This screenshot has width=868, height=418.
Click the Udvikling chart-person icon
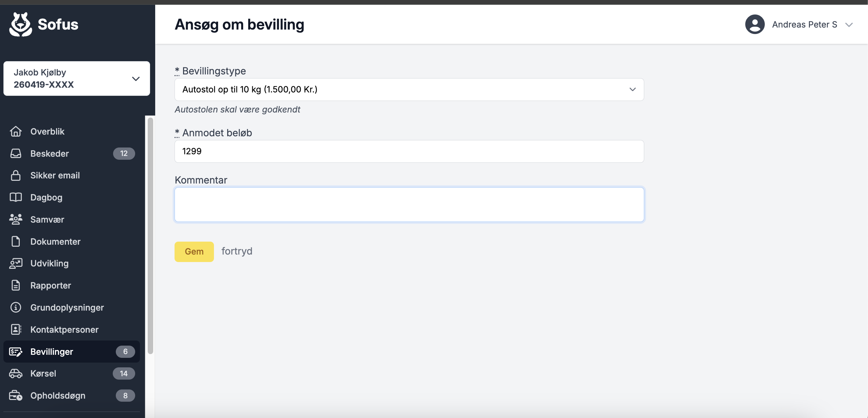pos(16,263)
